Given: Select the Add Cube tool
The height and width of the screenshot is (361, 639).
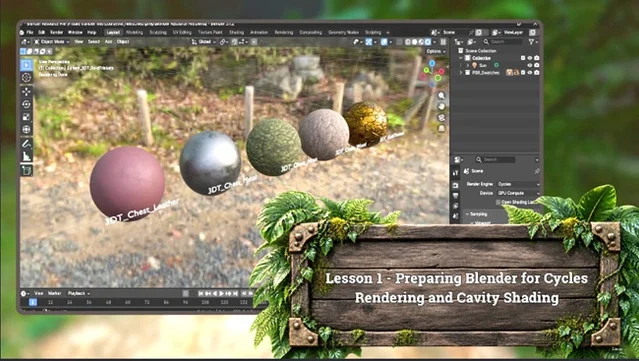Looking at the screenshot, I should 26,171.
